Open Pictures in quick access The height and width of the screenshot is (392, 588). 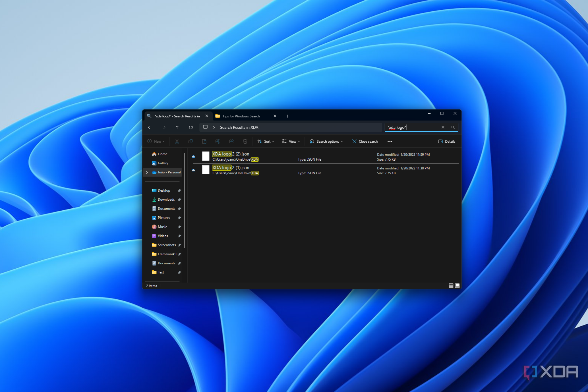tap(164, 218)
